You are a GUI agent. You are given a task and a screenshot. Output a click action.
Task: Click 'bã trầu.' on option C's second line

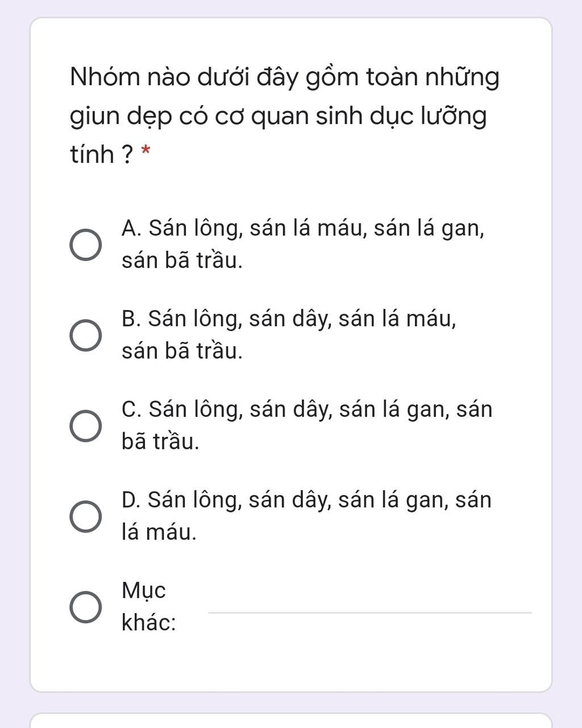tap(161, 441)
